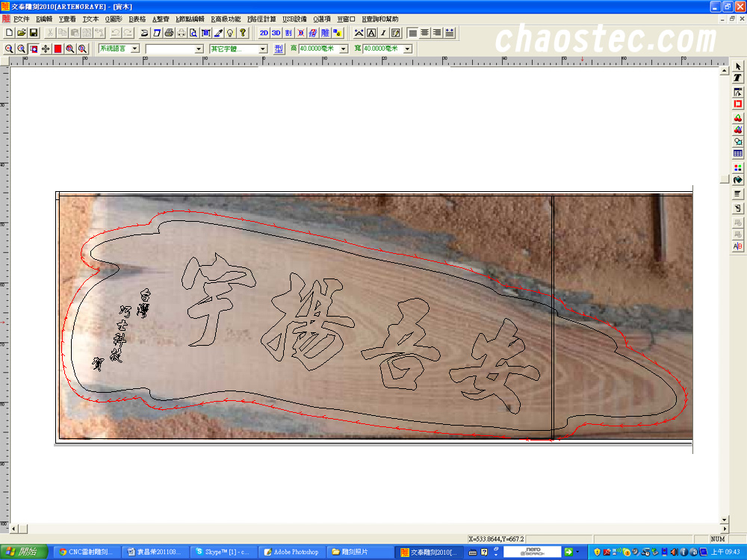The width and height of the screenshot is (747, 560).
Task: Open the V查看 menu
Action: (x=67, y=19)
